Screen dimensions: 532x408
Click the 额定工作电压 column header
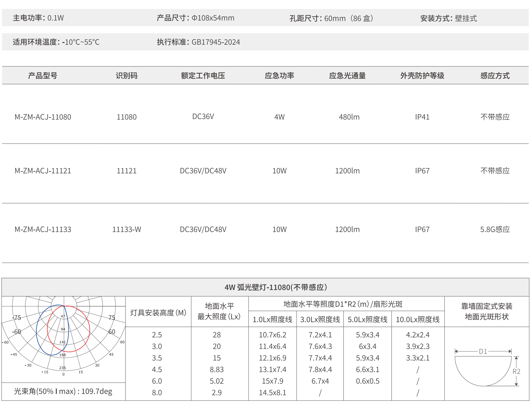tap(204, 76)
